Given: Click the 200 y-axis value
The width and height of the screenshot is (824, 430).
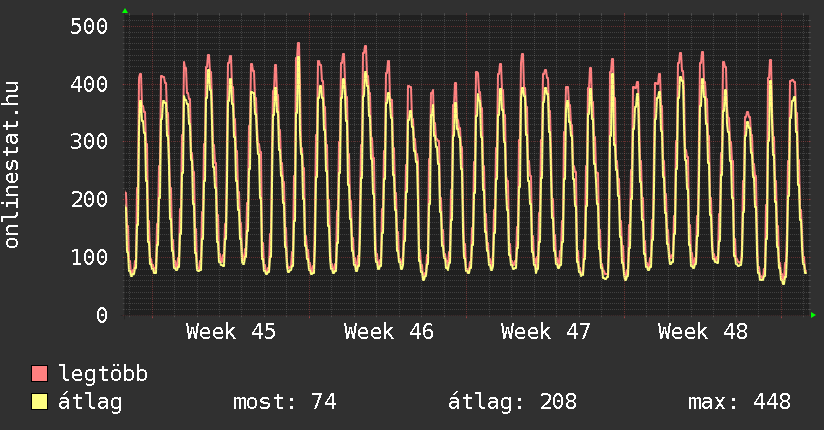Looking at the screenshot, I should click(89, 199).
